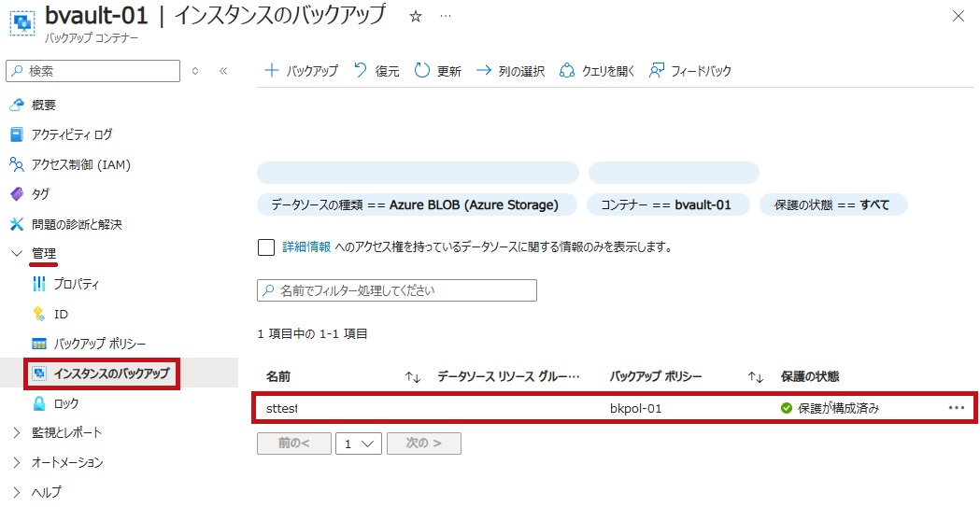The image size is (980, 507).
Task: Check the datasource access rights checkbox
Action: [x=266, y=247]
